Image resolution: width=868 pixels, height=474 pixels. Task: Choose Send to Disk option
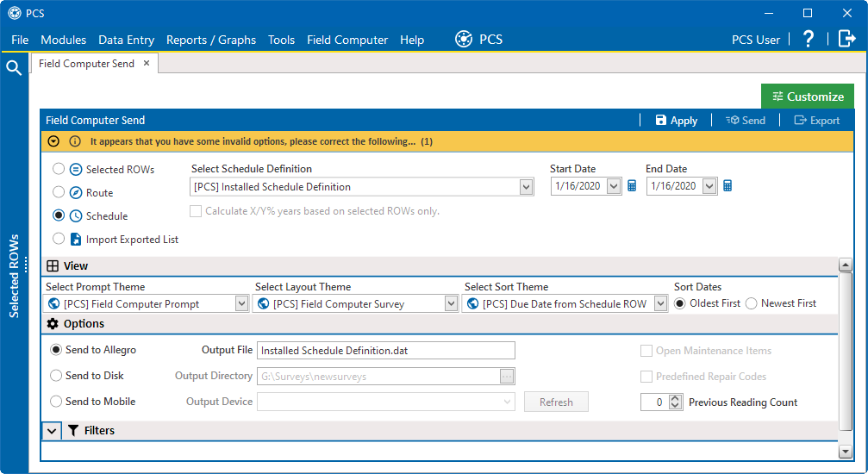pyautogui.click(x=56, y=376)
